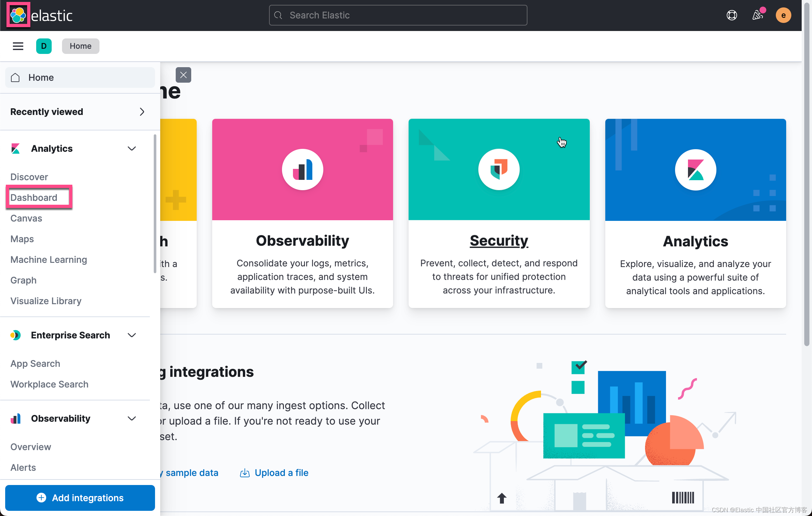This screenshot has height=516, width=812.
Task: Click the Add integrations button
Action: point(80,498)
